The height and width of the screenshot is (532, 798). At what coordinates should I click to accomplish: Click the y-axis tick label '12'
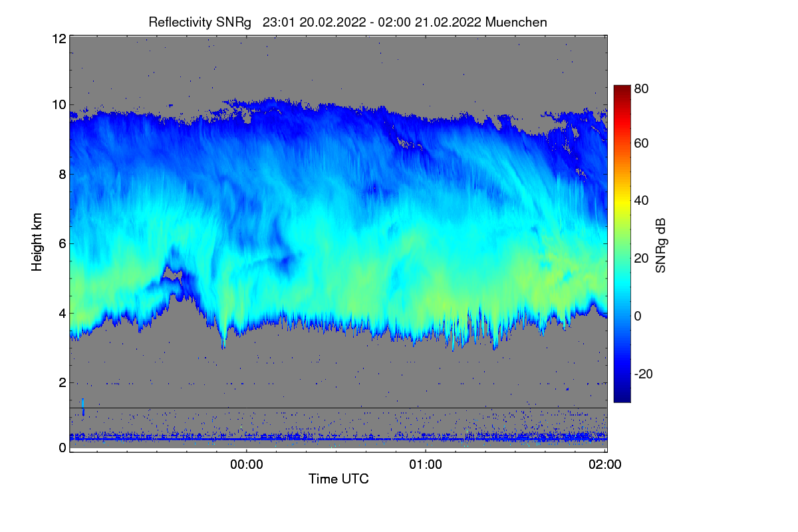coord(59,39)
